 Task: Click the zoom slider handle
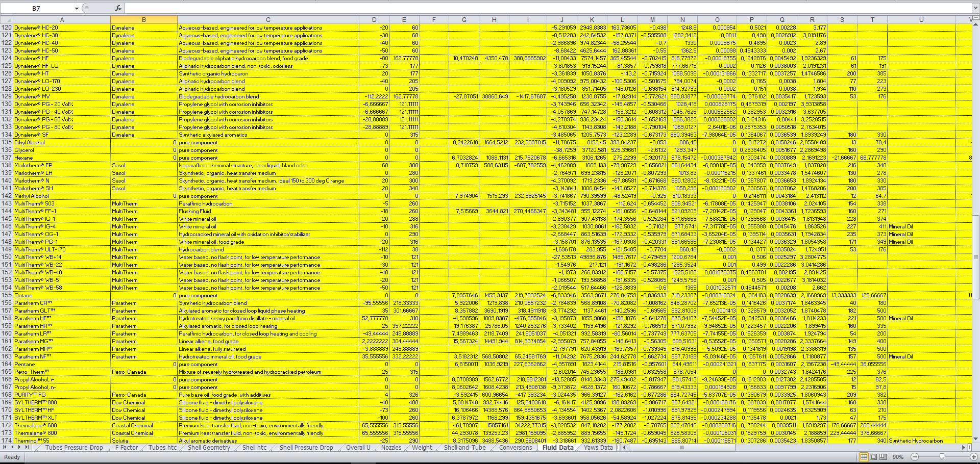click(x=942, y=457)
